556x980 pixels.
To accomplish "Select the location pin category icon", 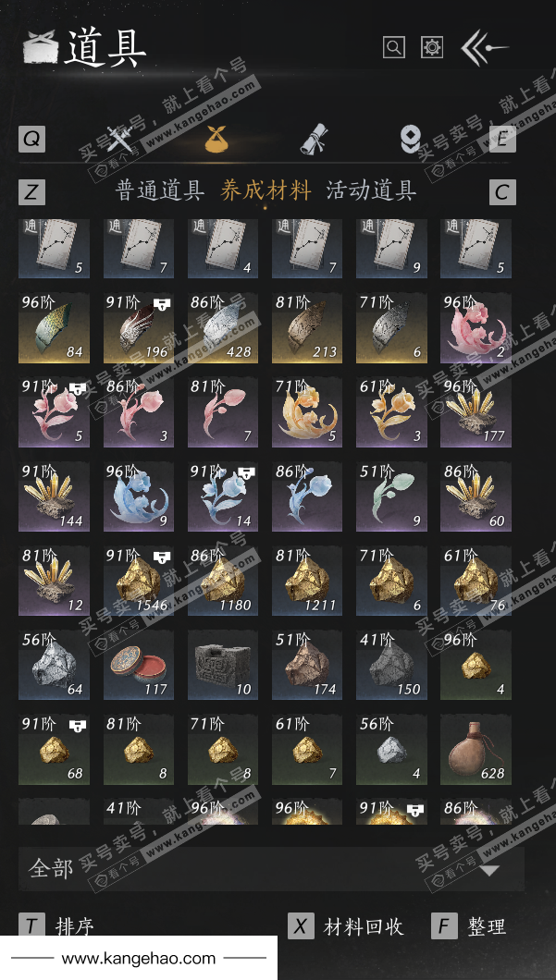I will [x=410, y=139].
